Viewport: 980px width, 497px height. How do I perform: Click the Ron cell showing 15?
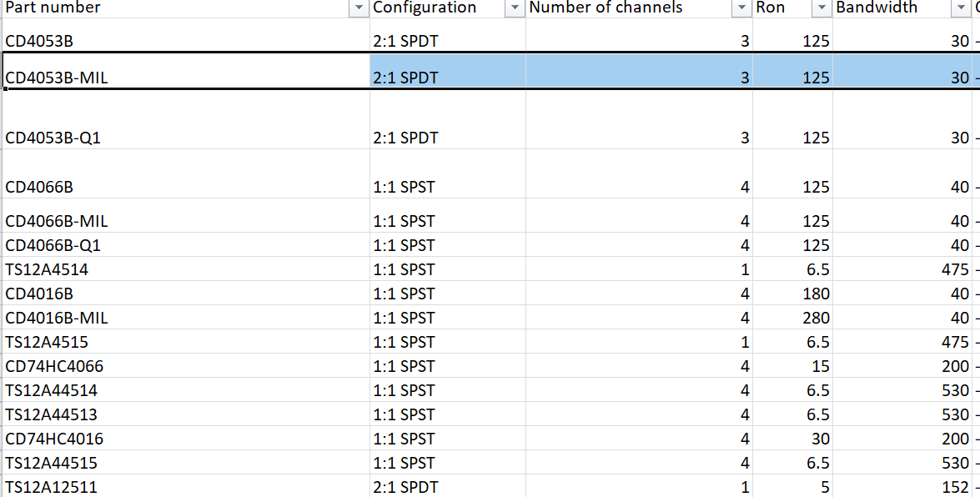pyautogui.click(x=793, y=366)
